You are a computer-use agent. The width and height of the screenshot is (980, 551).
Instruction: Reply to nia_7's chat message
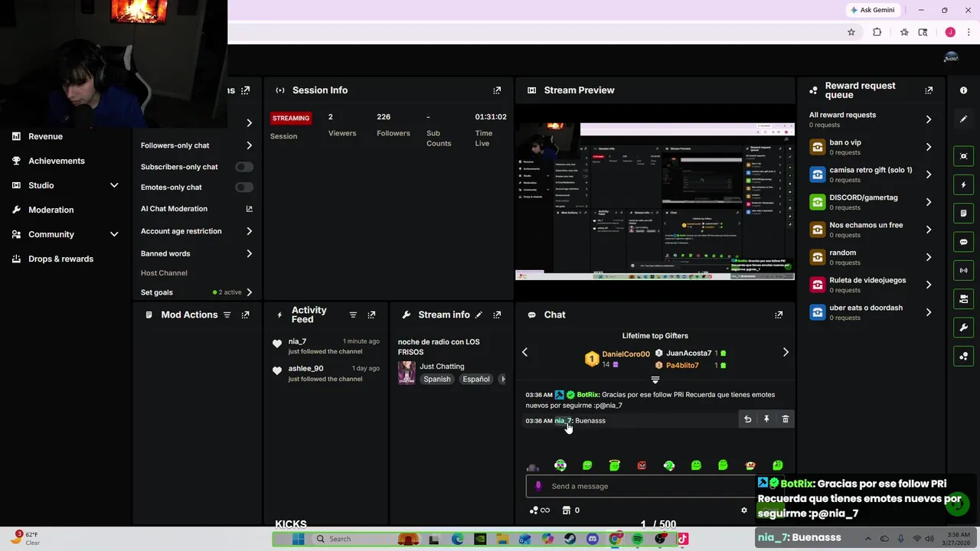pos(747,419)
